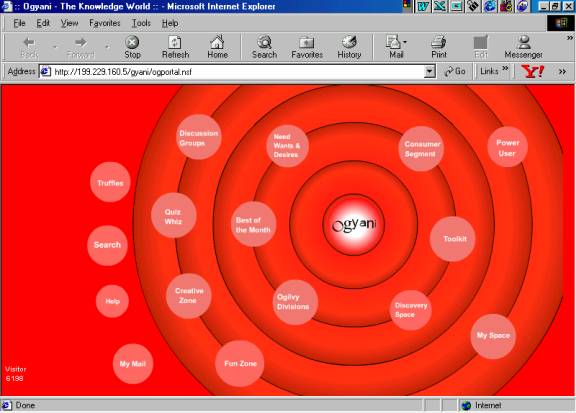576x413 pixels.
Task: Click the Internet zone icon in status bar
Action: click(466, 406)
